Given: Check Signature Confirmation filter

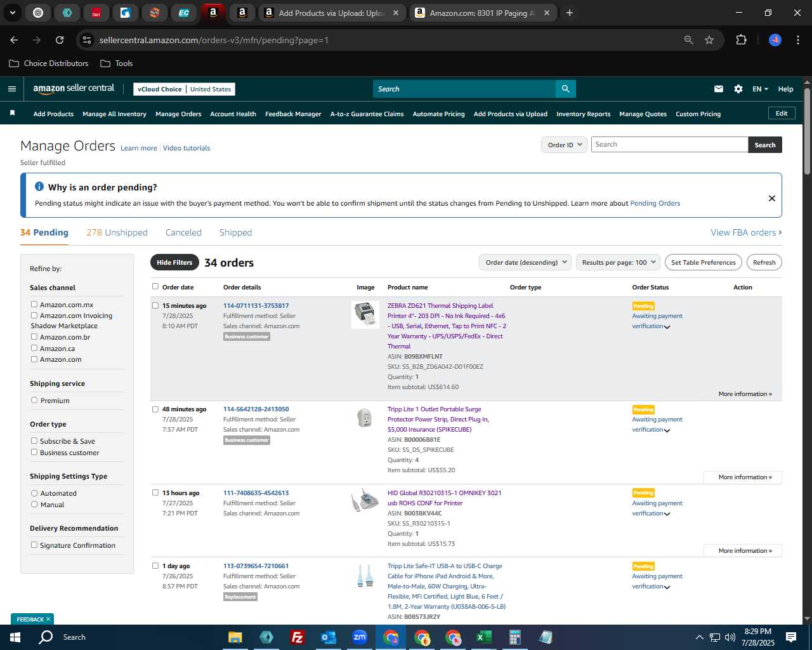Looking at the screenshot, I should click(34, 545).
